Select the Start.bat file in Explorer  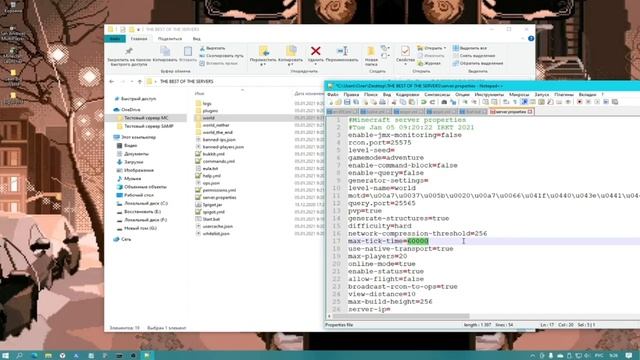tap(211, 219)
